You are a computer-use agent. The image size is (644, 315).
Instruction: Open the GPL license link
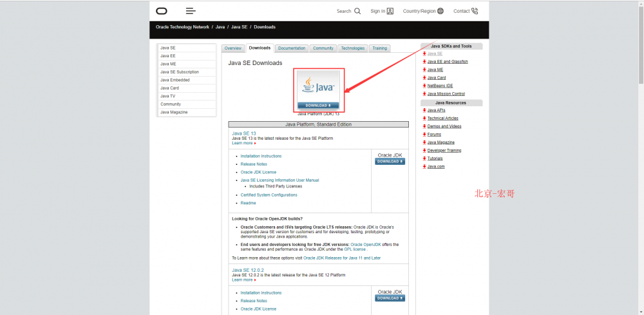[355, 249]
